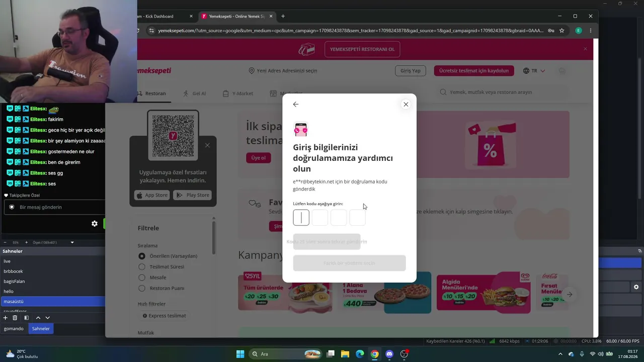Open the Chrome profile avatar
Image resolution: width=644 pixels, height=362 pixels.
pos(579,31)
